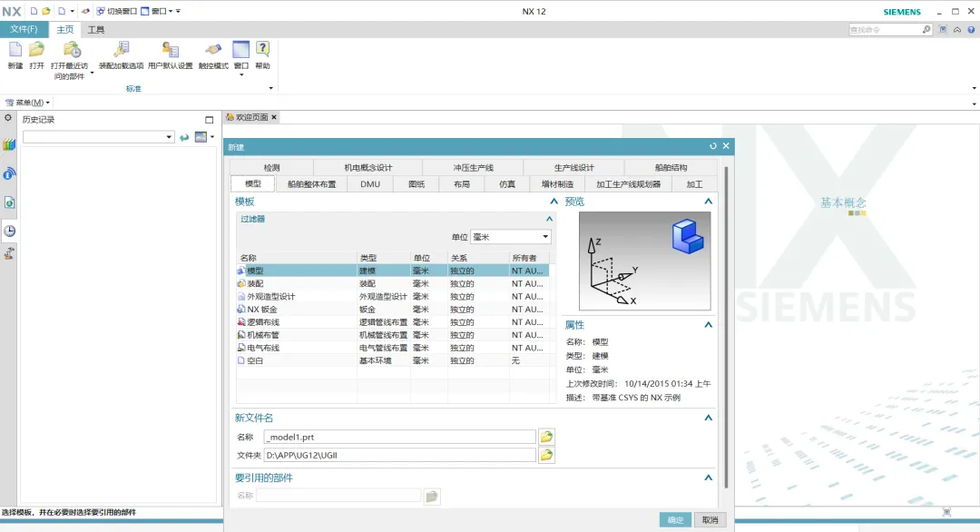980x532 pixels.
Task: Click the 打开 (Open) ribbon icon
Action: pos(37,50)
